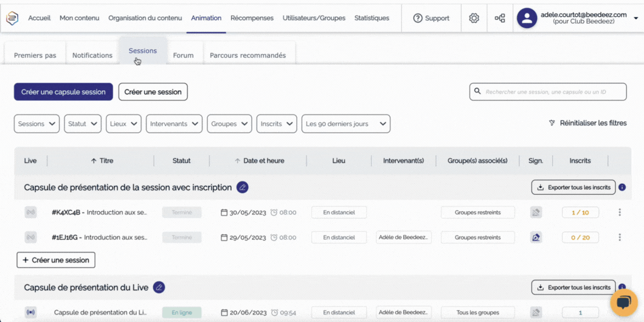
Task: Open the Intervenants filter dropdown
Action: (174, 124)
